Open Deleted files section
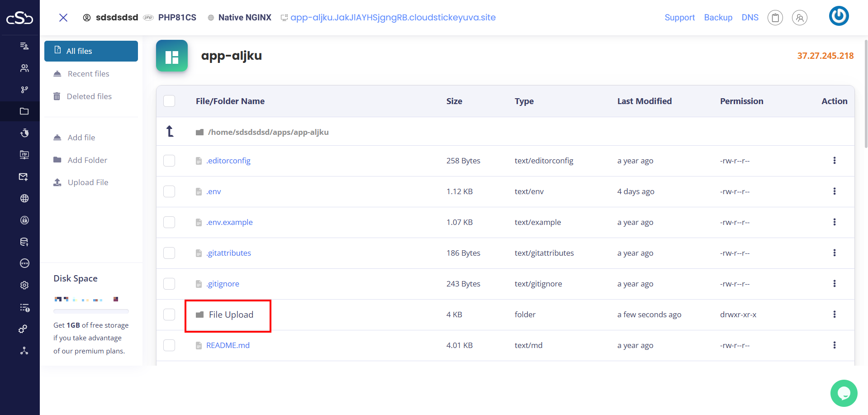The width and height of the screenshot is (868, 415). click(x=89, y=96)
